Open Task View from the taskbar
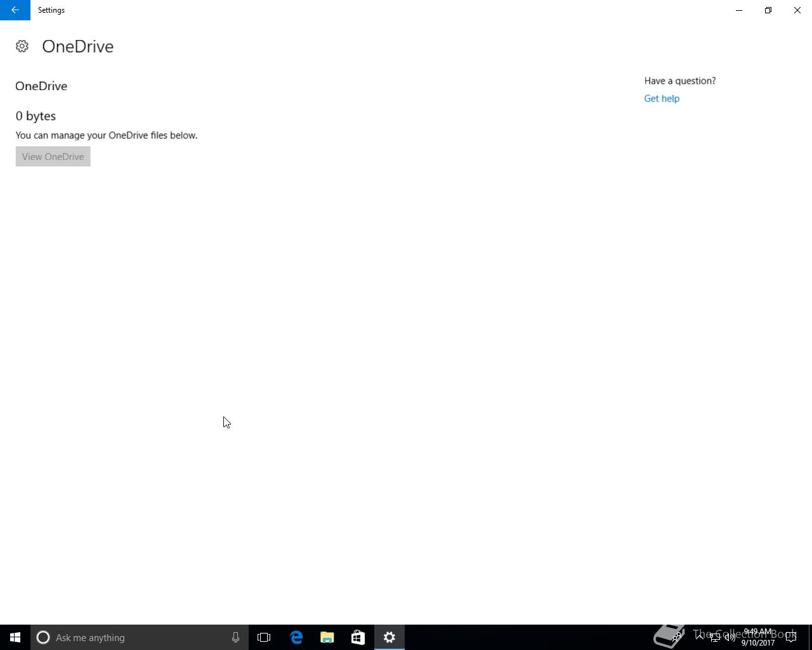Image resolution: width=812 pixels, height=650 pixels. click(x=264, y=637)
